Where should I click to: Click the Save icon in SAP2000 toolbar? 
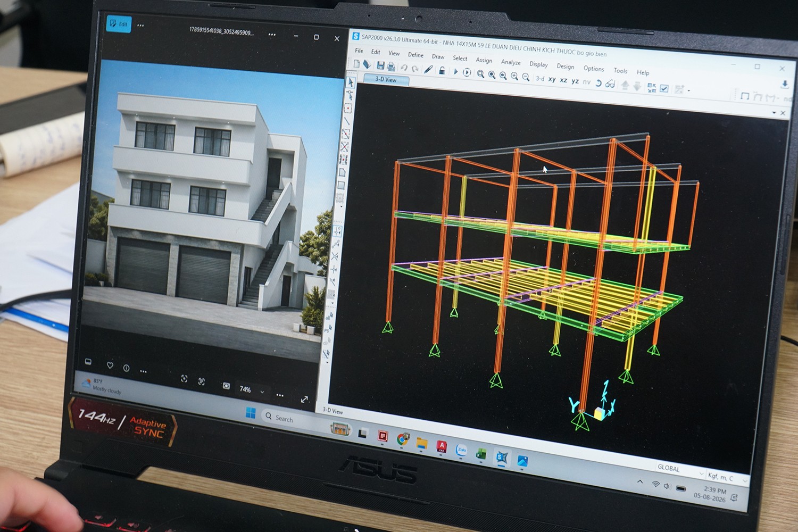pyautogui.click(x=380, y=65)
